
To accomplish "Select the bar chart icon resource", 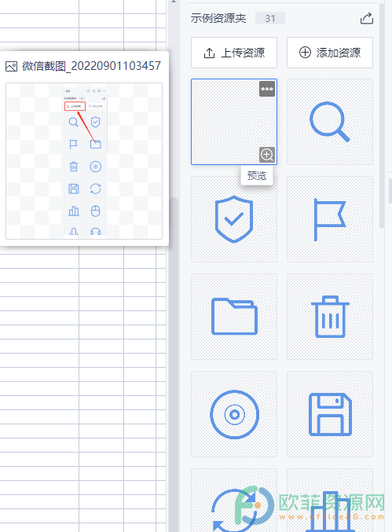I will [x=330, y=501].
